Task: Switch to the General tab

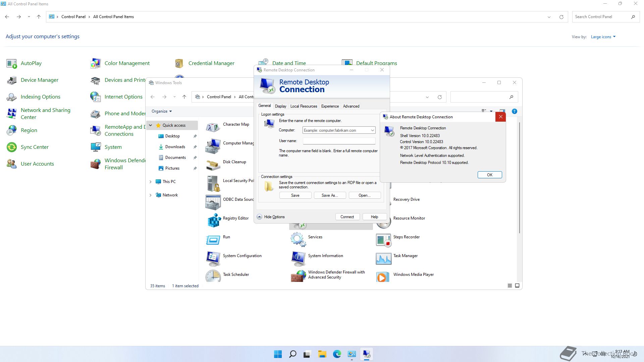Action: [x=264, y=106]
